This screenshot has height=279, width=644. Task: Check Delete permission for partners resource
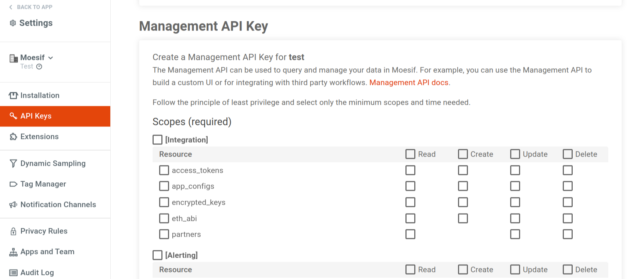coord(567,234)
